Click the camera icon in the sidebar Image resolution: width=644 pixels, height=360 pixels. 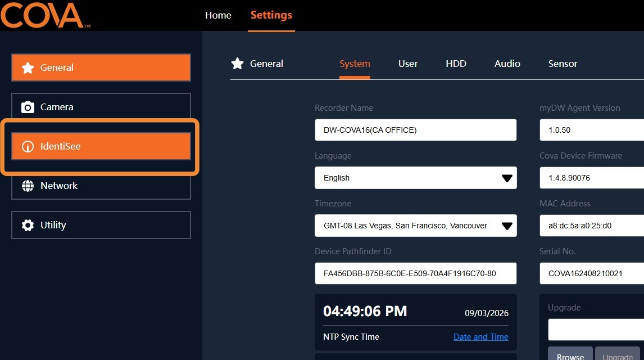tap(28, 107)
